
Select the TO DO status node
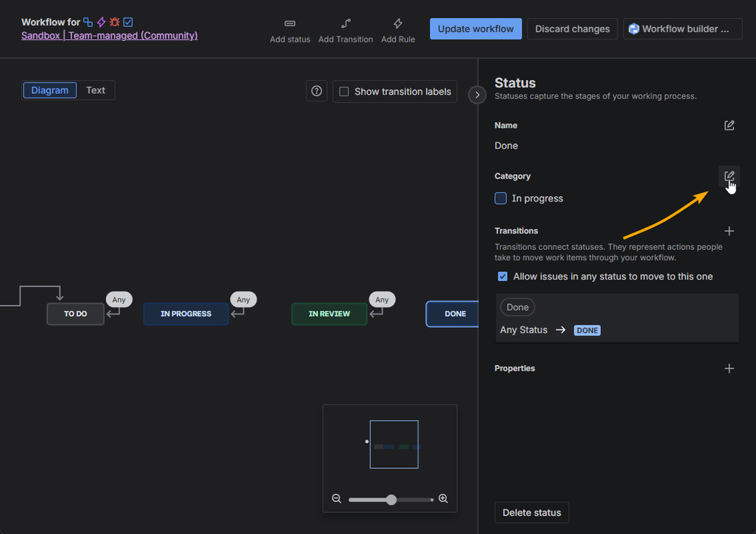pyautogui.click(x=75, y=314)
